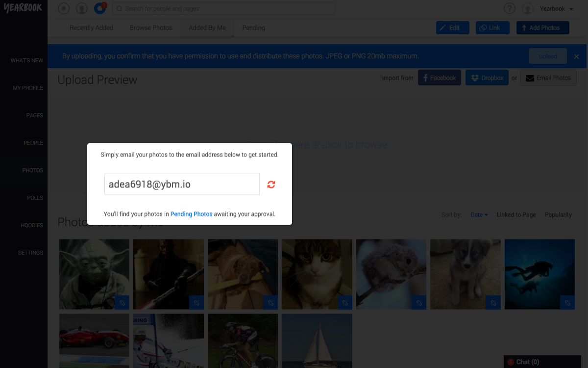Open the friend requests profile icon

point(82,8)
